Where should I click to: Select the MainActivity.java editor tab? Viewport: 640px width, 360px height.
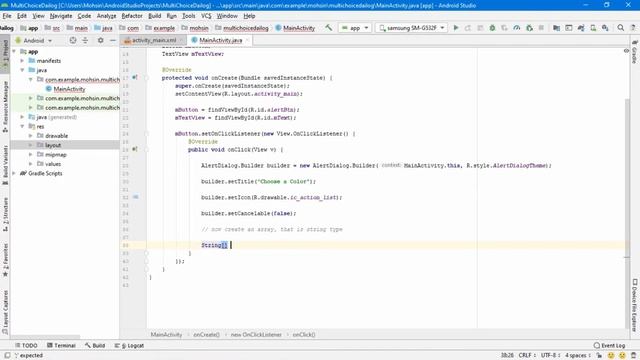coord(220,40)
